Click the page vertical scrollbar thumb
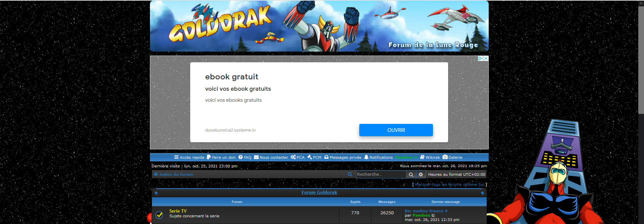 click(x=641, y=60)
